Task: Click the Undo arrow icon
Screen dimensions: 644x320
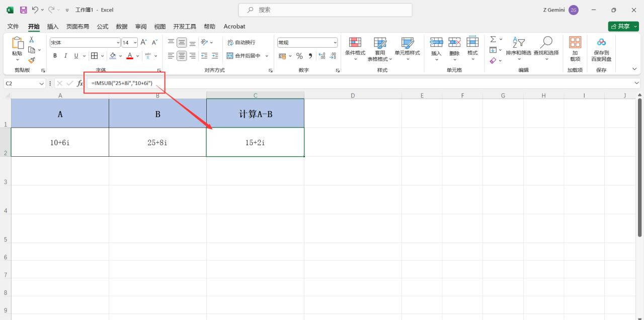Action: [x=35, y=10]
